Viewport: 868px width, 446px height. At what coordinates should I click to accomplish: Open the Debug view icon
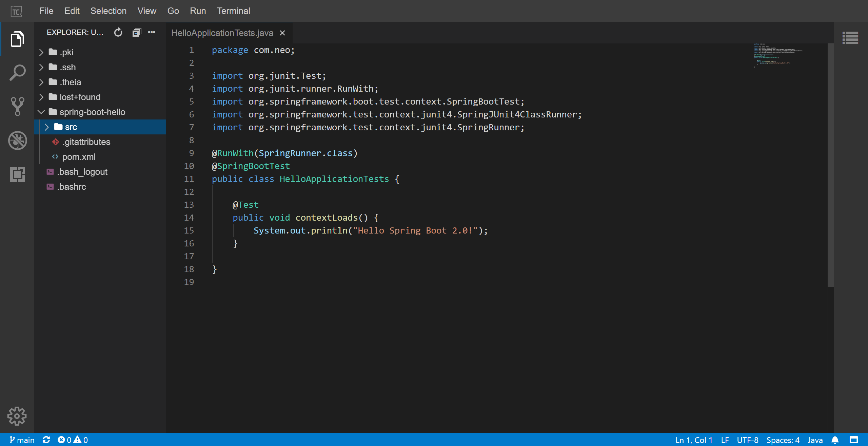click(17, 141)
